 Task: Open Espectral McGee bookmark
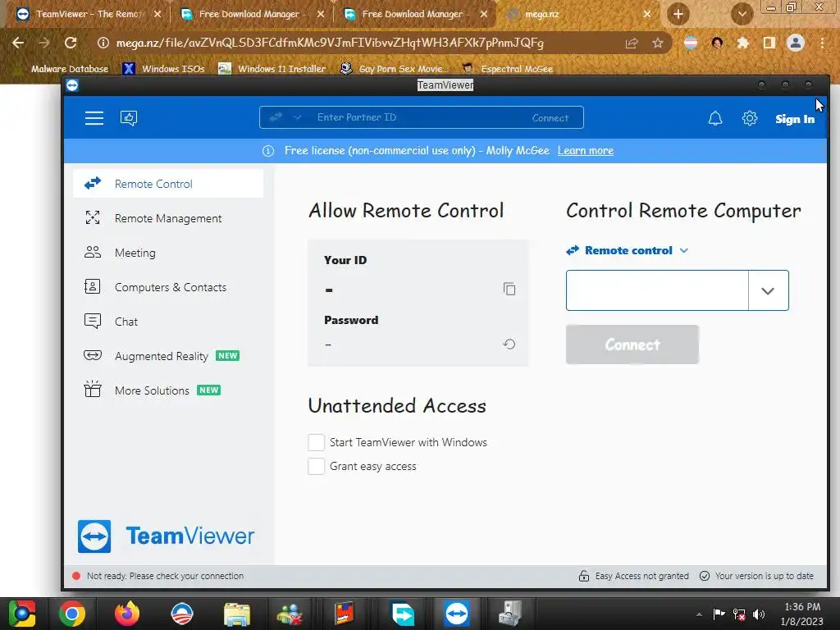pos(508,69)
